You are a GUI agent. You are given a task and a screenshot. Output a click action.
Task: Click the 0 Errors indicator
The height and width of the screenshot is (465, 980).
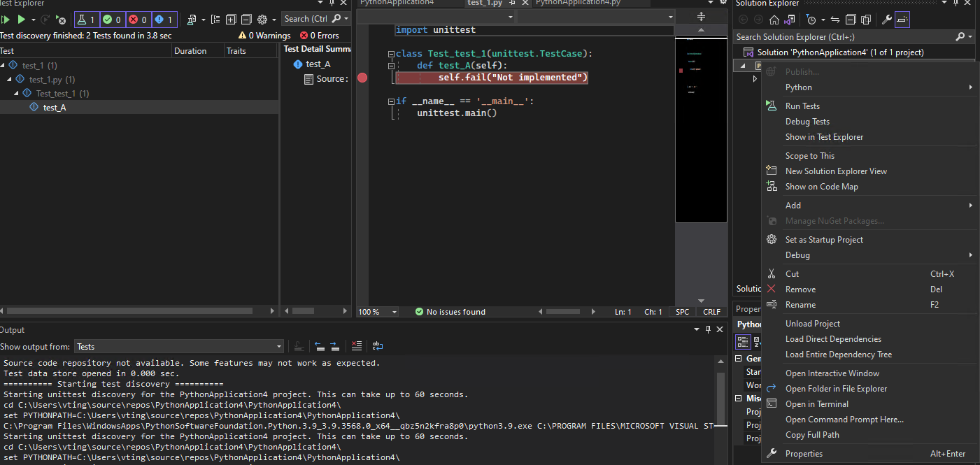click(x=320, y=36)
